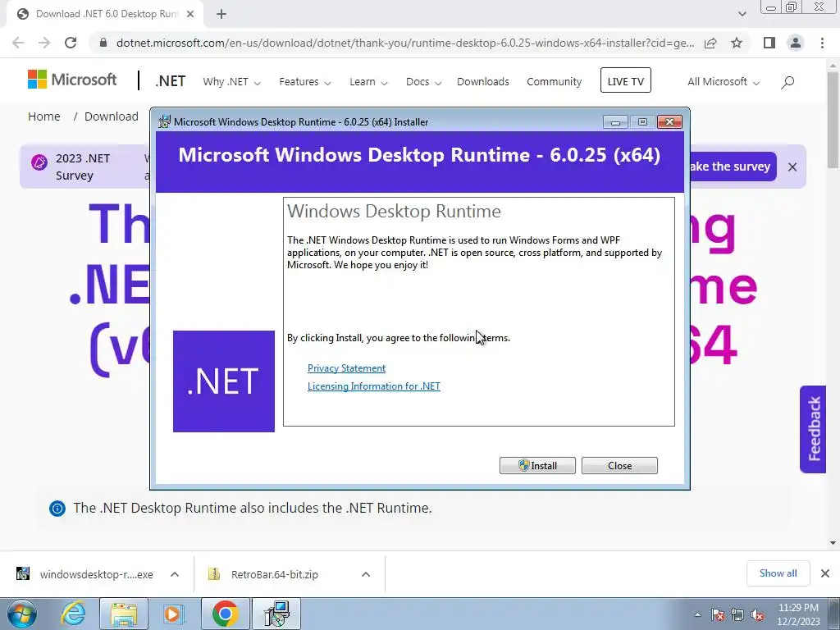This screenshot has height=630, width=840.
Task: Expand the Features menu
Action: pyautogui.click(x=305, y=82)
